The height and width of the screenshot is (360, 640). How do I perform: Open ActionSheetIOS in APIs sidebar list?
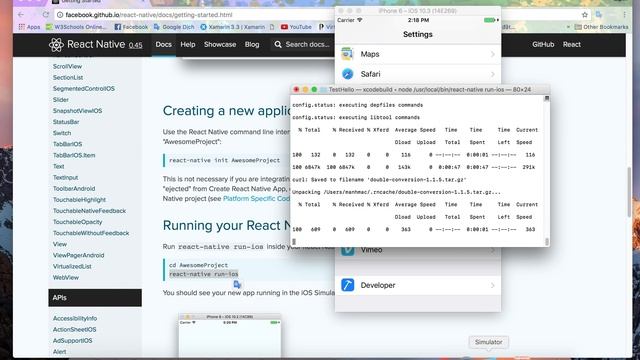[x=74, y=329]
